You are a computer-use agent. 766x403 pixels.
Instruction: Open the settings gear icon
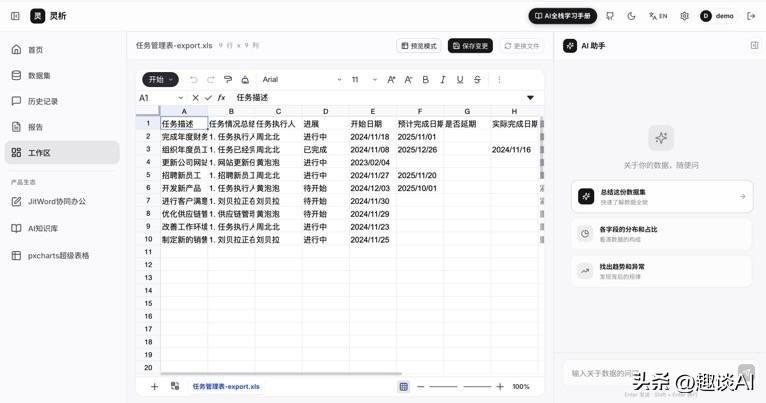tap(684, 16)
